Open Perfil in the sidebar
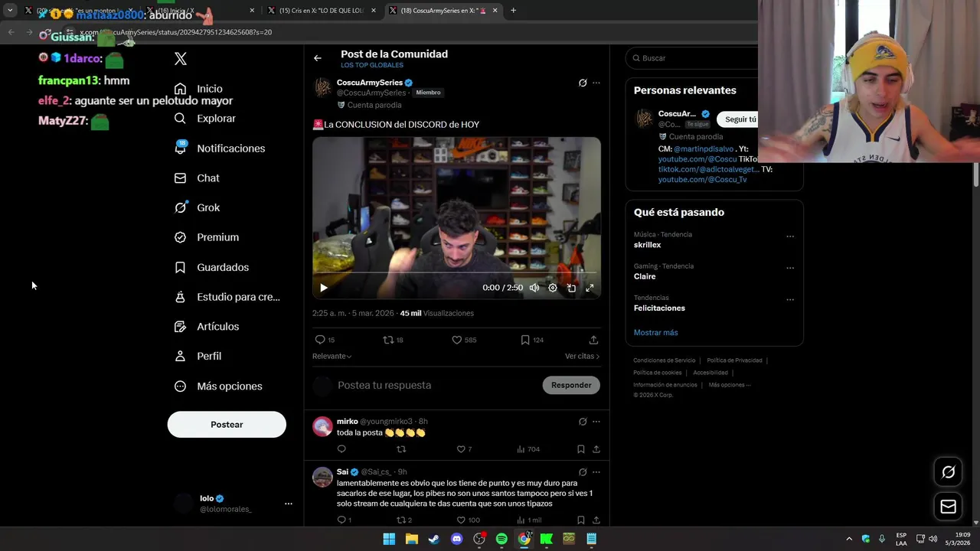 click(x=198, y=357)
